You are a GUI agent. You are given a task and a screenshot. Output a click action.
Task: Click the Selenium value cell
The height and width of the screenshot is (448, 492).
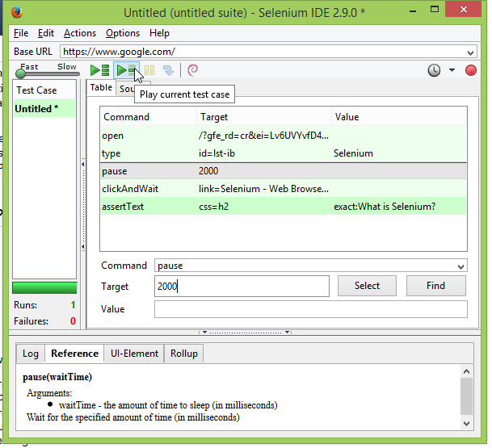353,153
